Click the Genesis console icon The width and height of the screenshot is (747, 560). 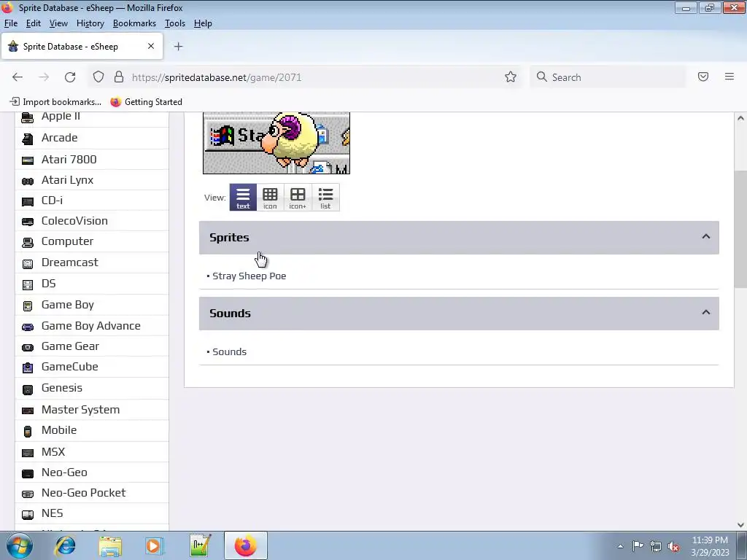coord(28,389)
